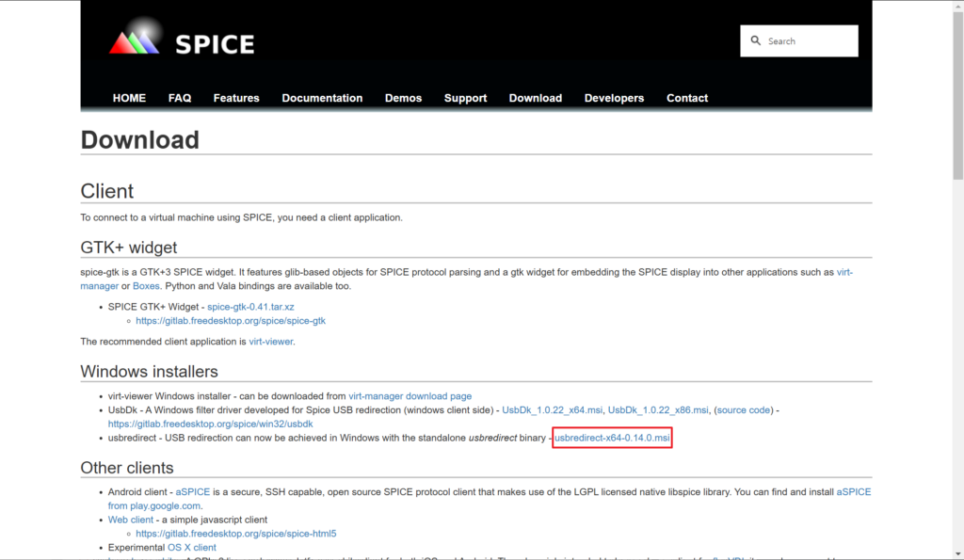
Task: Download UsbDk_1.0.22_x64.msi installer
Action: (x=552, y=410)
